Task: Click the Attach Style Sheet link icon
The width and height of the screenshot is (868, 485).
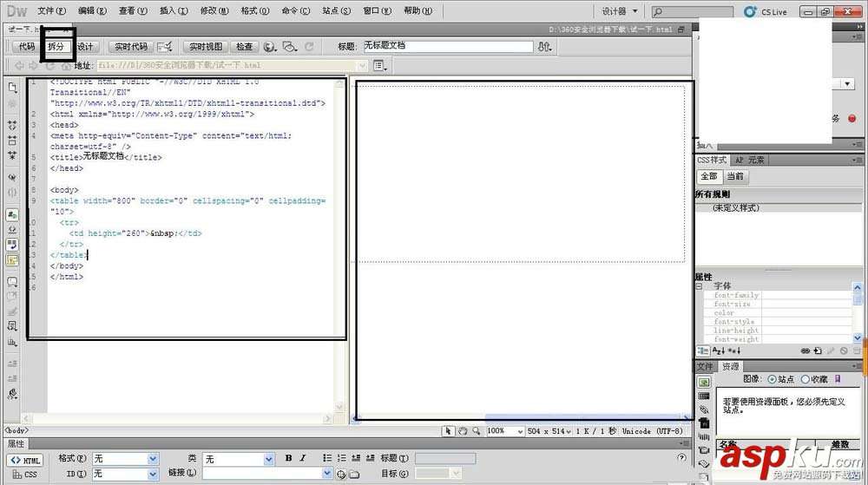Action: [806, 351]
